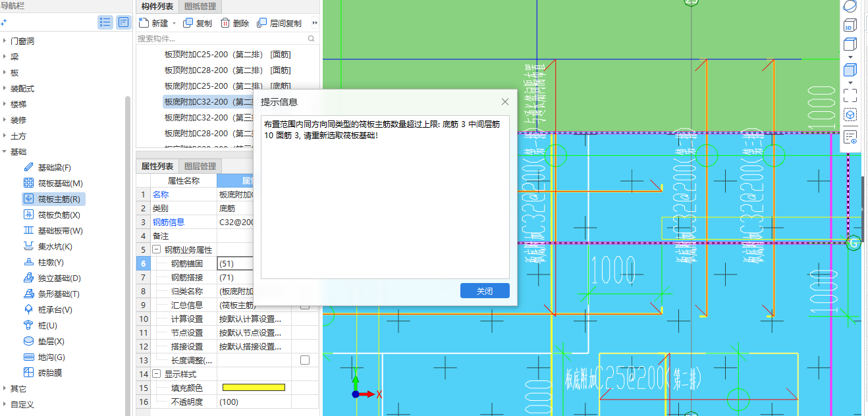Click dashed box with cube icon

[x=850, y=115]
